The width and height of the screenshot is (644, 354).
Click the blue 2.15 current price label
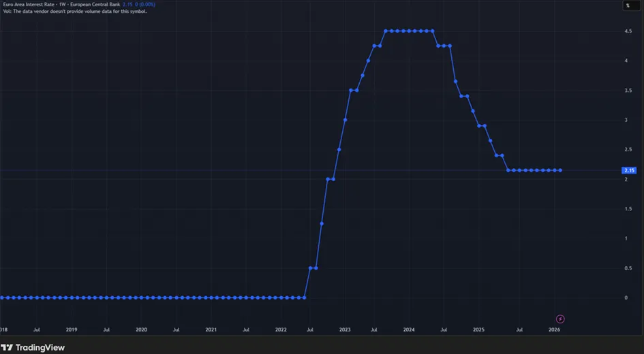point(629,170)
